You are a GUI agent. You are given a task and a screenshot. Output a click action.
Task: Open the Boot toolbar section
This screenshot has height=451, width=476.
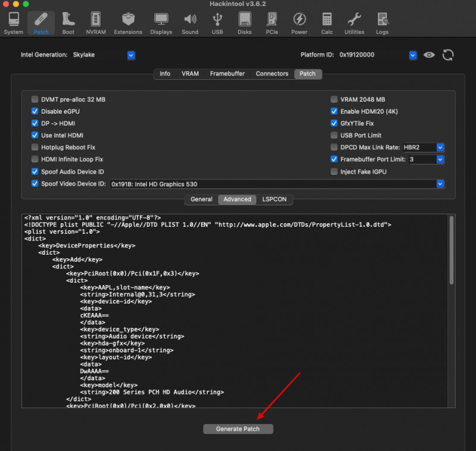coord(68,23)
